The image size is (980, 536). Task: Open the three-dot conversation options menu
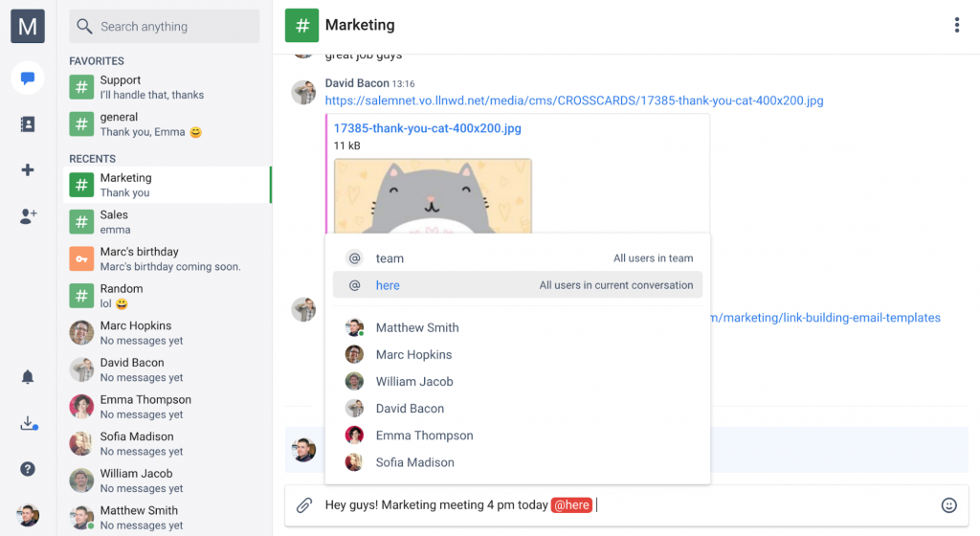click(x=956, y=26)
